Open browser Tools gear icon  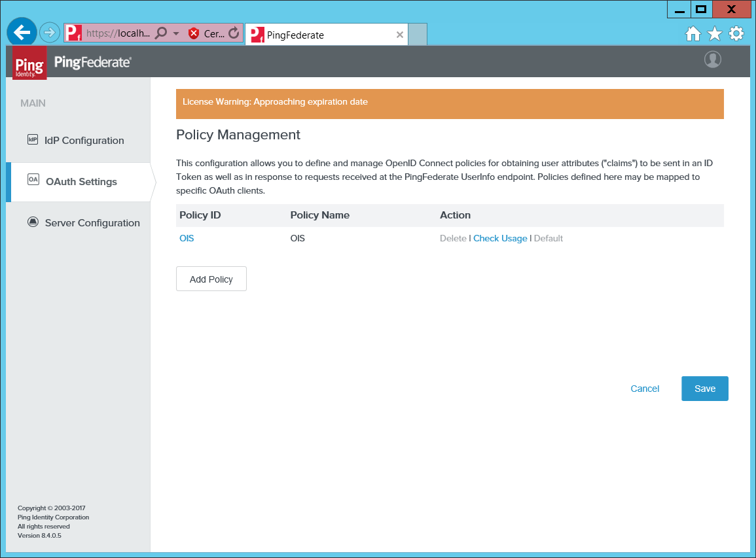(x=736, y=34)
